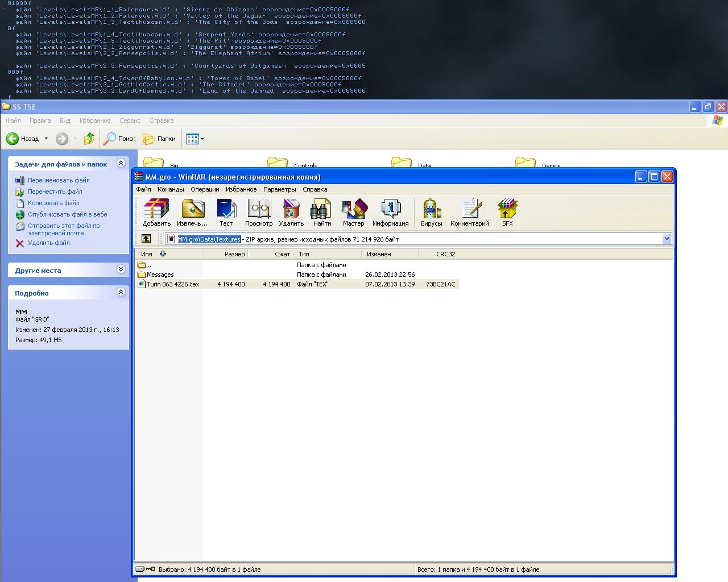Open WinRAR Справка menu
728x582 pixels.
(315, 189)
